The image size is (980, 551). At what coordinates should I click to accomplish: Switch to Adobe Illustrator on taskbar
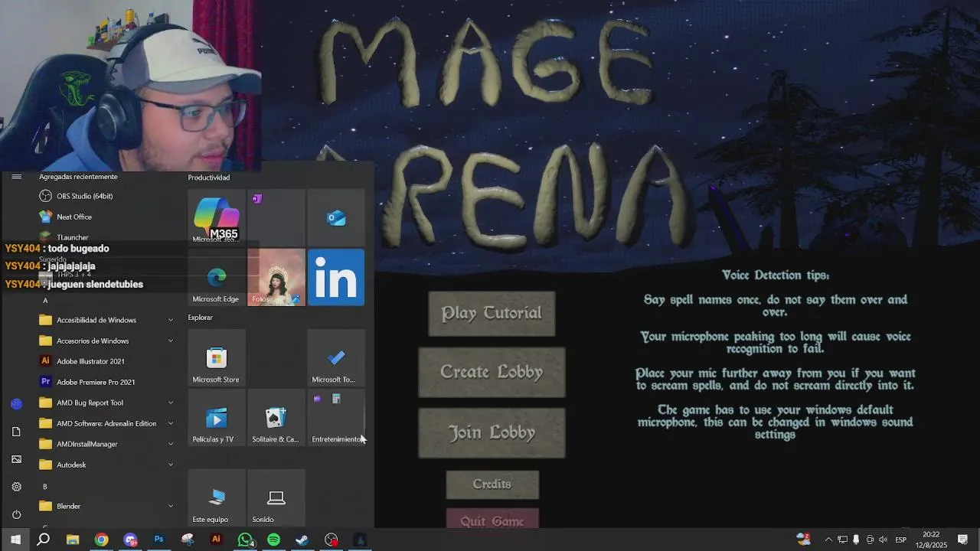[x=216, y=540]
